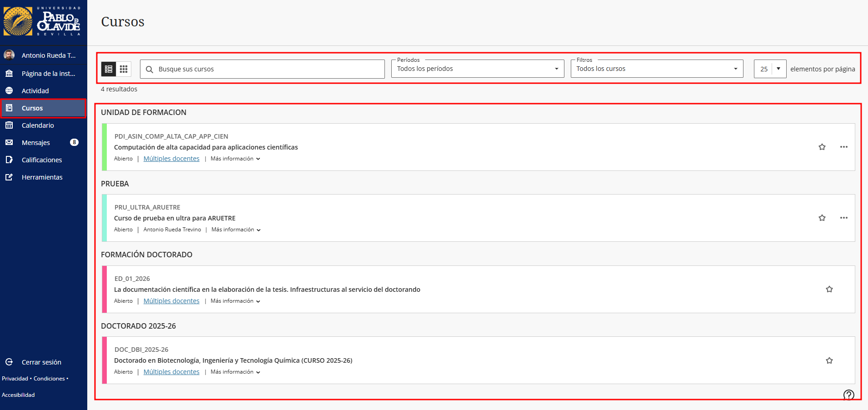
Task: Click the Busque sus cursos search field
Action: (268, 69)
